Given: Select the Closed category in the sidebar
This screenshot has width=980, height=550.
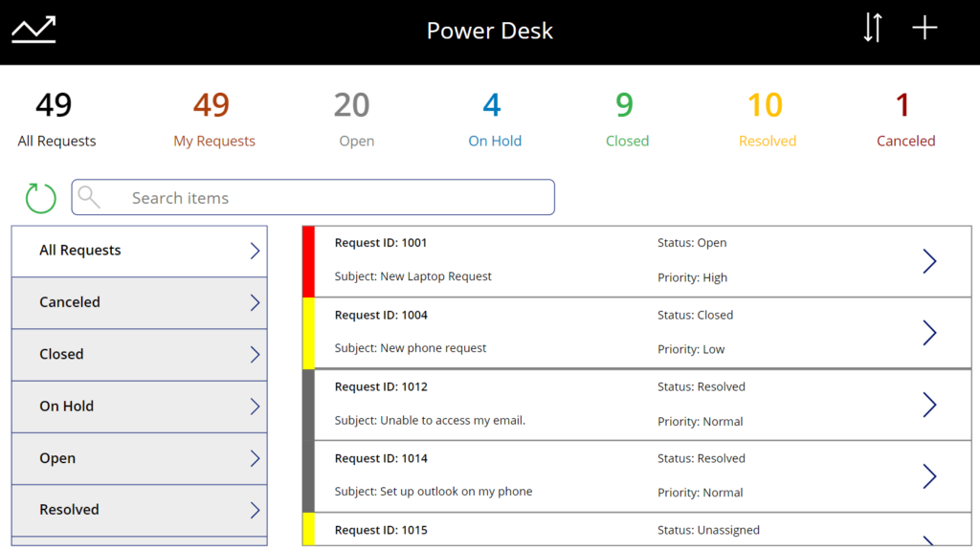Looking at the screenshot, I should coord(140,354).
